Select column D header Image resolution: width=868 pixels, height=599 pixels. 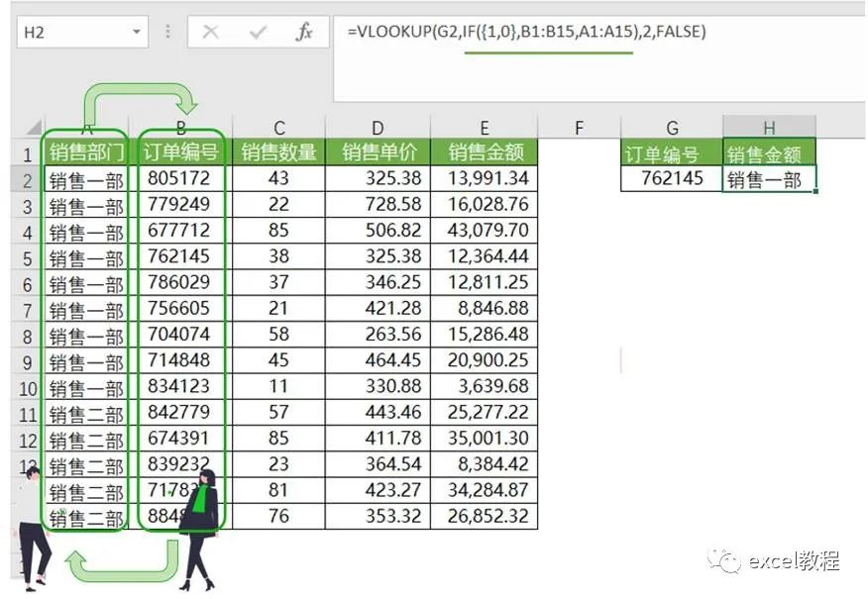click(378, 128)
